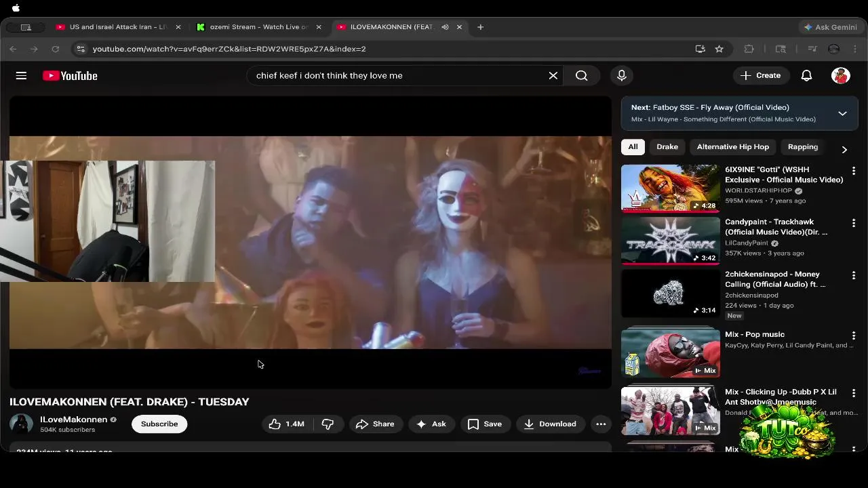Screen dimensions: 868x488
Task: Download the video
Action: coord(550,424)
